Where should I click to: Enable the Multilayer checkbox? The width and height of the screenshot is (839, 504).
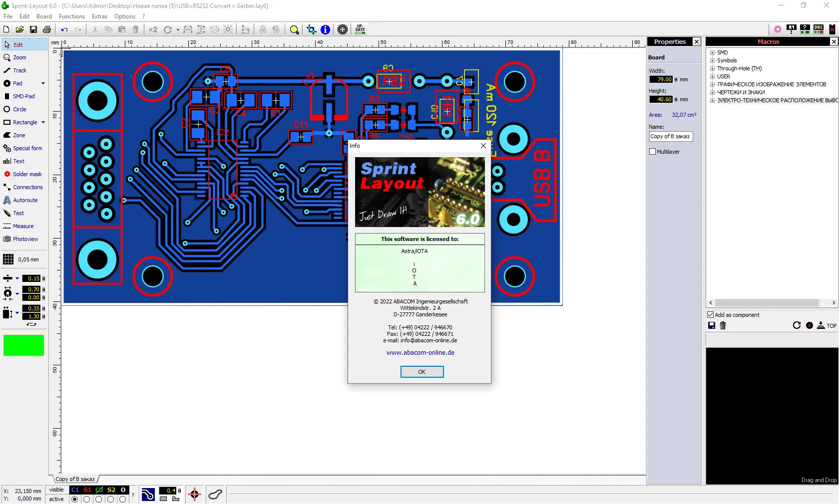tap(652, 152)
